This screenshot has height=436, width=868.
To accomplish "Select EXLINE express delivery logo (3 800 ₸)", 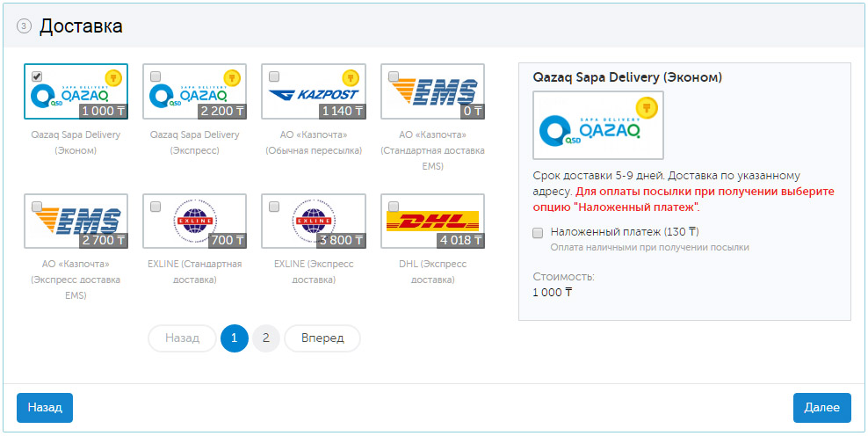I will pyautogui.click(x=314, y=218).
